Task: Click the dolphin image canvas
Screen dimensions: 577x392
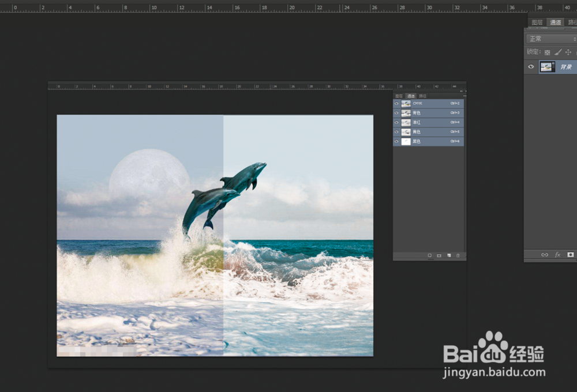Action: tap(215, 235)
